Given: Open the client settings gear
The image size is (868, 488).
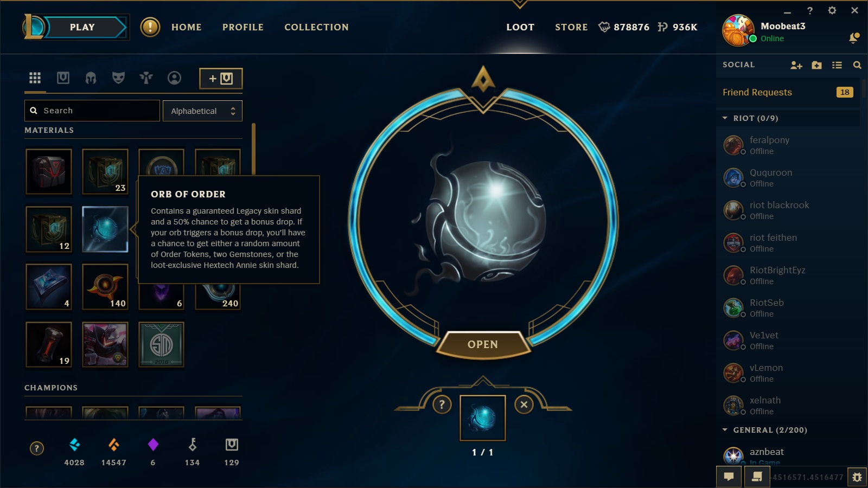Looking at the screenshot, I should 832,10.
